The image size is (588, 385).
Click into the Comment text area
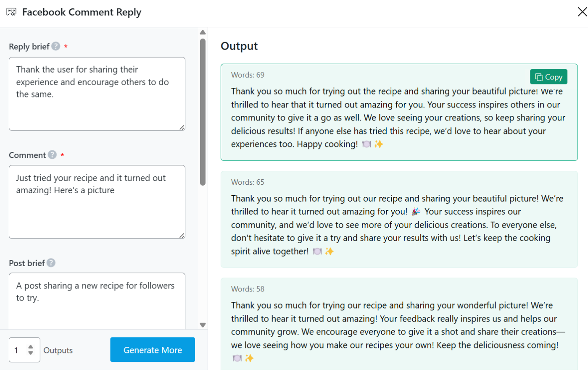tap(97, 210)
